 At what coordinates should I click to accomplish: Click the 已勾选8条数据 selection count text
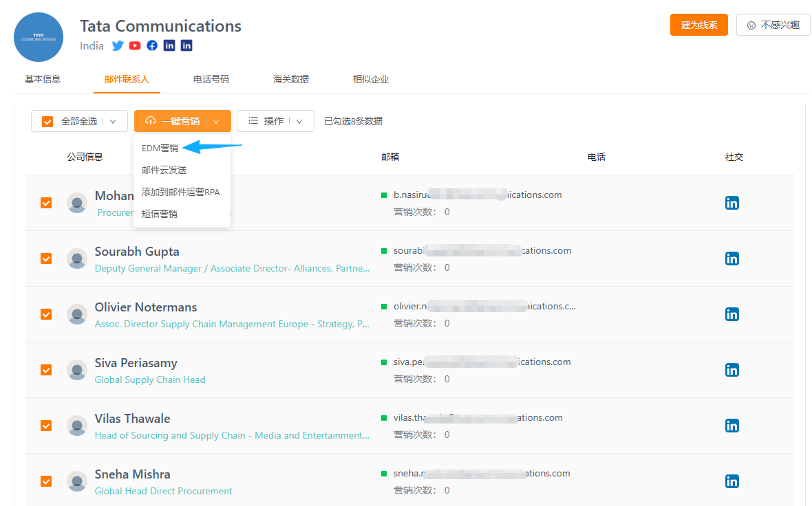353,121
